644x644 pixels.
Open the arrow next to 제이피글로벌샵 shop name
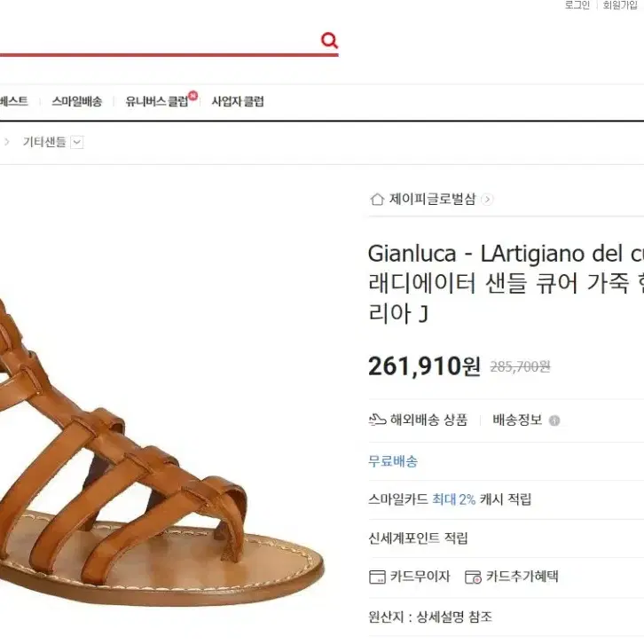point(487,200)
